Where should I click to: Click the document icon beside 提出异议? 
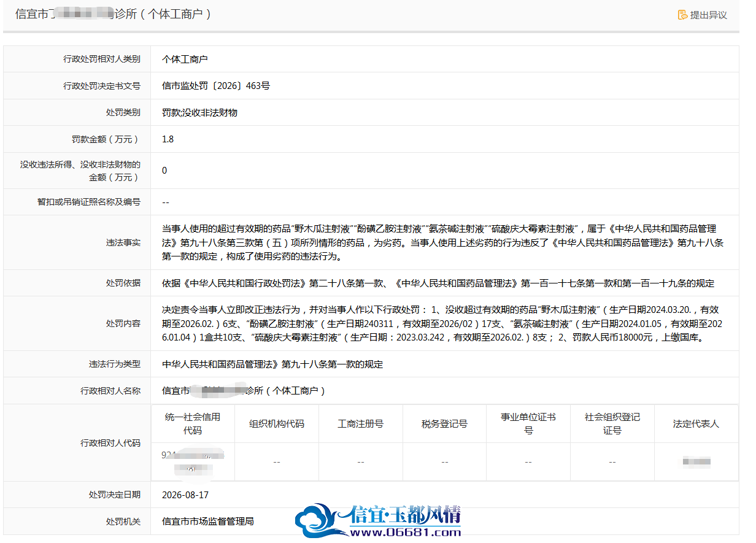(682, 15)
